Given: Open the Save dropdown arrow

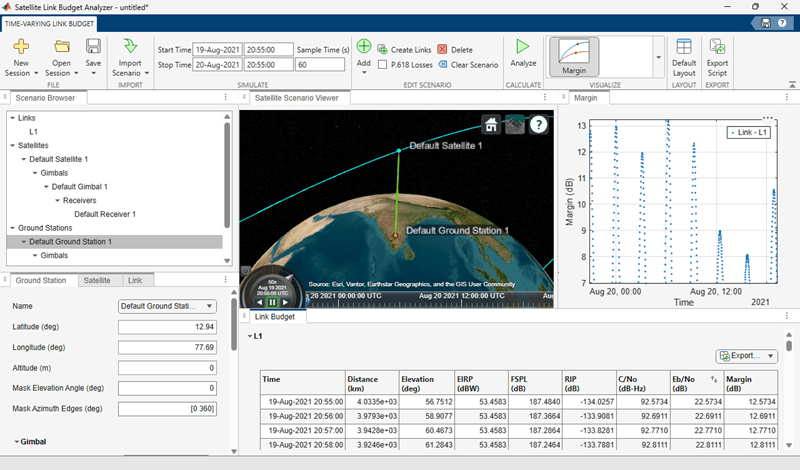Looking at the screenshot, I should pos(93,73).
